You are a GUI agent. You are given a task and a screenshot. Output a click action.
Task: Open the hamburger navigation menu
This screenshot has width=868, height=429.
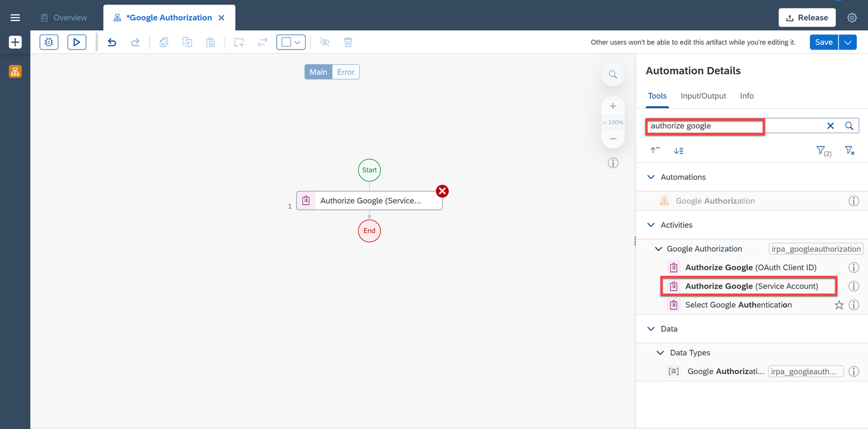[x=15, y=17]
